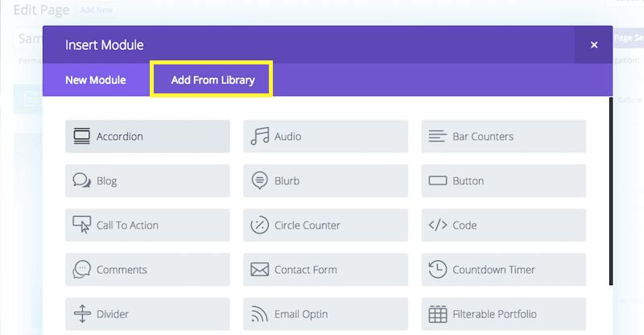644x335 pixels.
Task: Open the Add From Library tab
Action: click(x=213, y=80)
